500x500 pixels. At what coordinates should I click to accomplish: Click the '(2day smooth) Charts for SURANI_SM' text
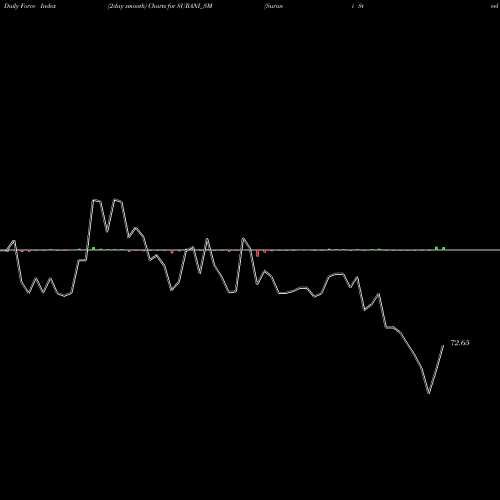click(160, 6)
